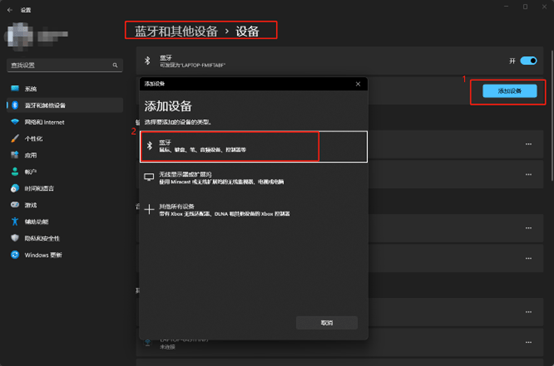Click the magnifier icon in the search box

(x=115, y=65)
